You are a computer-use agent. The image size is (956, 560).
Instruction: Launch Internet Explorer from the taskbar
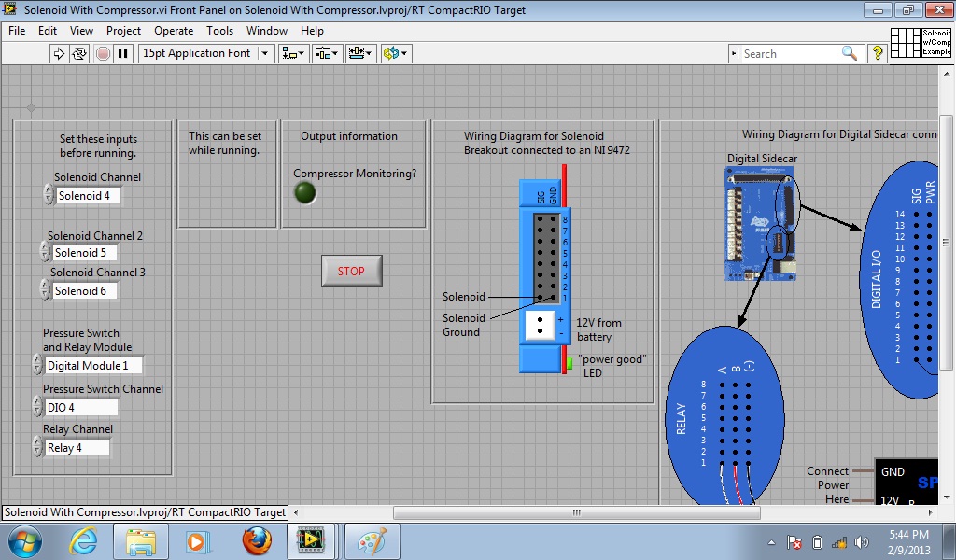click(x=83, y=541)
